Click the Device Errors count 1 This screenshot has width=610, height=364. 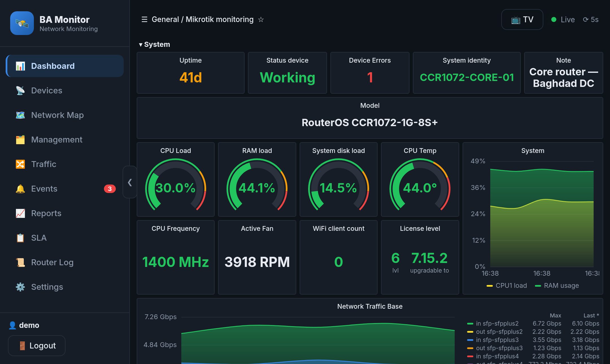pos(370,78)
